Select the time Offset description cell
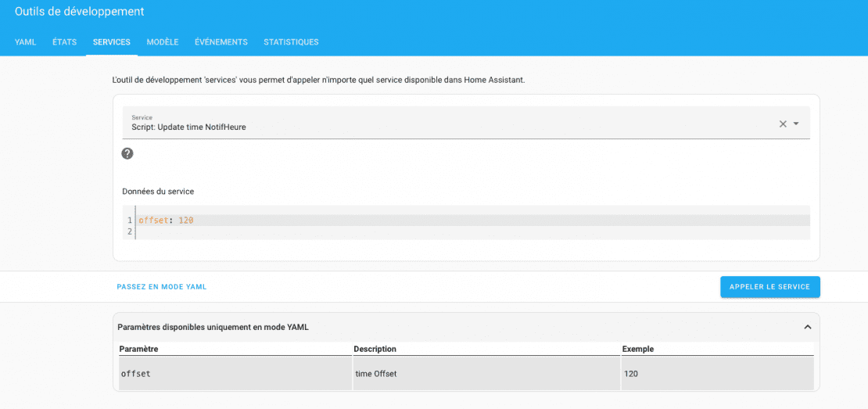 click(x=485, y=374)
